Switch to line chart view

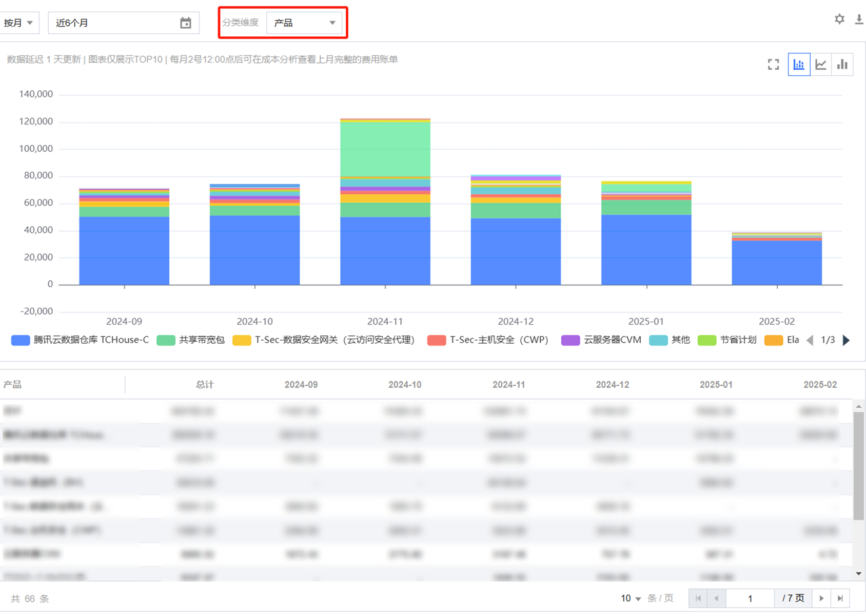(x=821, y=65)
